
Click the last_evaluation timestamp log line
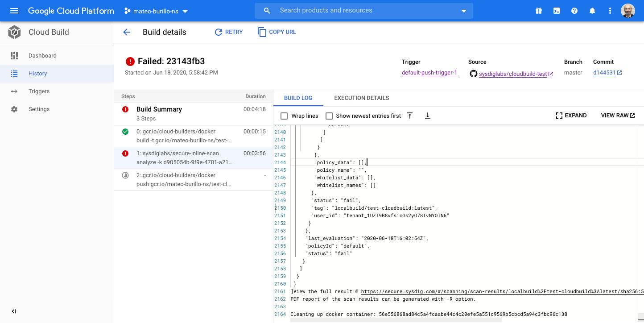[x=367, y=238]
